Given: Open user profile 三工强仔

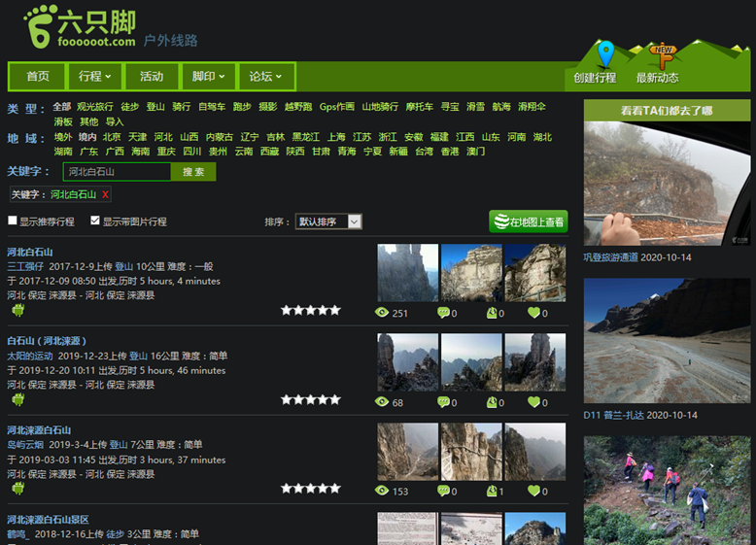Looking at the screenshot, I should tap(25, 266).
